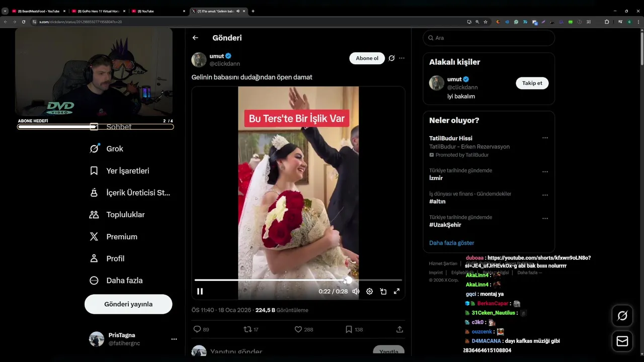Click the Grok icon next to Abone ol
Image resolution: width=644 pixels, height=362 pixels.
click(391, 58)
